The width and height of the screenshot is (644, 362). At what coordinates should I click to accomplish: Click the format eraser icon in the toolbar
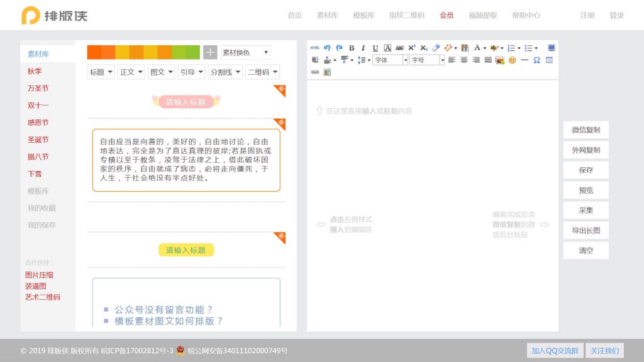pyautogui.click(x=435, y=47)
